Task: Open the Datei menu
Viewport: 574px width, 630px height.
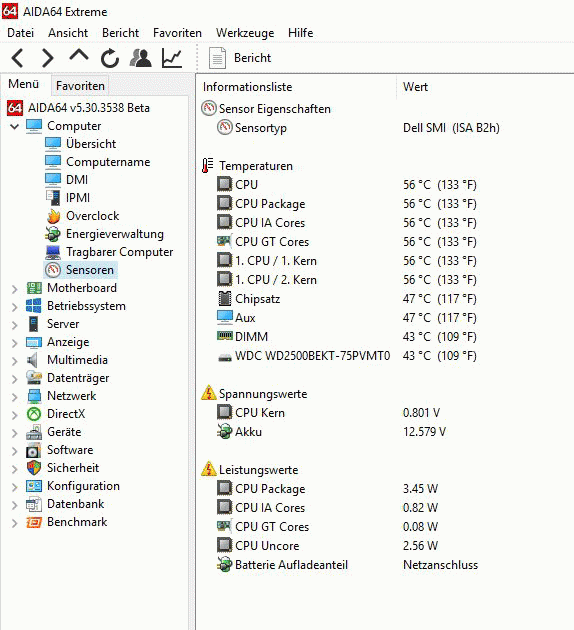Action: pos(20,33)
